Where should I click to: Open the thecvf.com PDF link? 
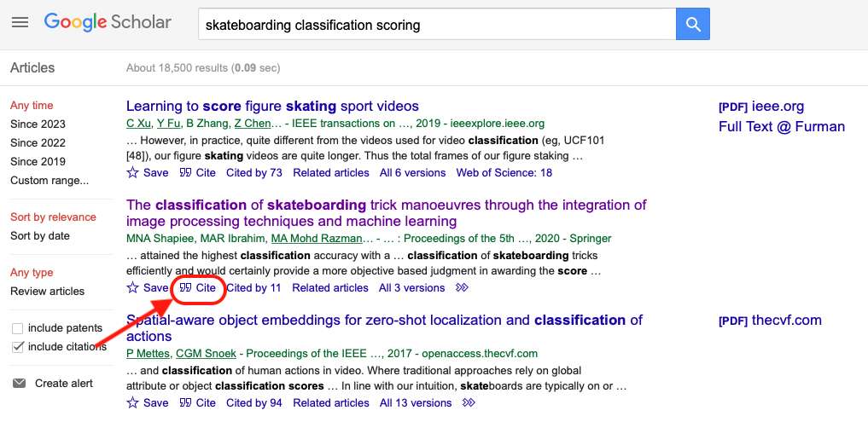click(x=770, y=321)
